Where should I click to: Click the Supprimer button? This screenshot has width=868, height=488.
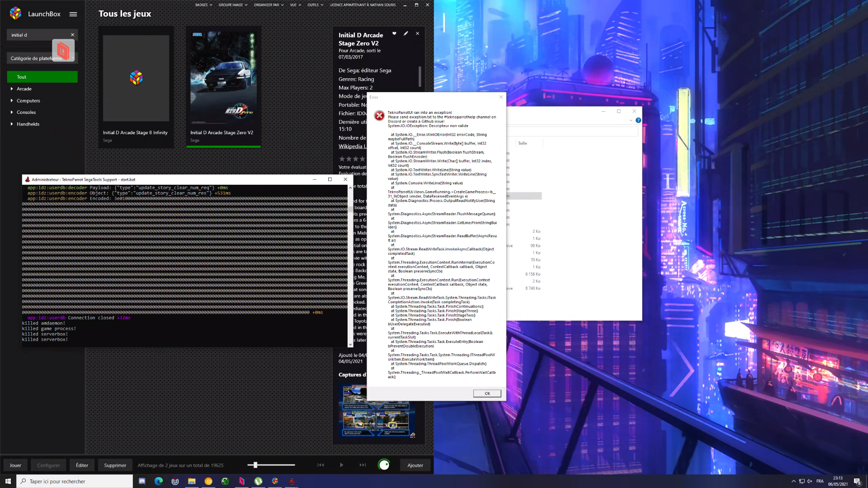click(115, 465)
